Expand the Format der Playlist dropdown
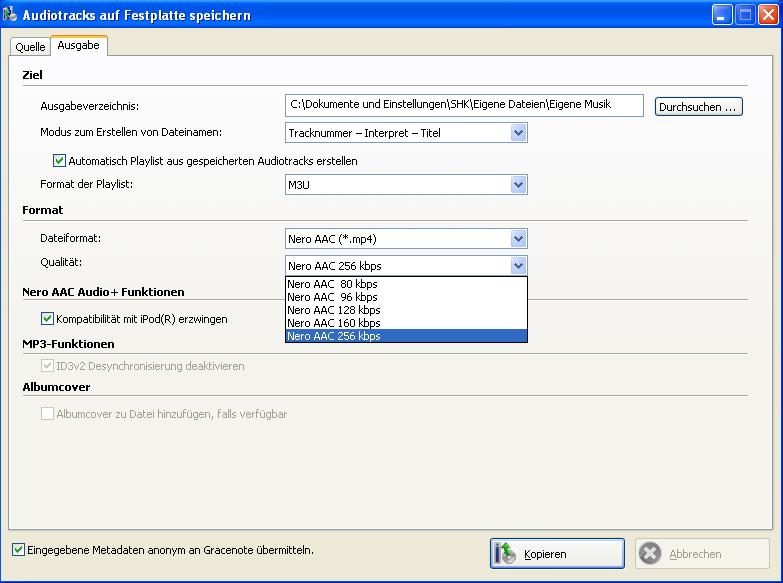783x583 pixels. click(518, 184)
